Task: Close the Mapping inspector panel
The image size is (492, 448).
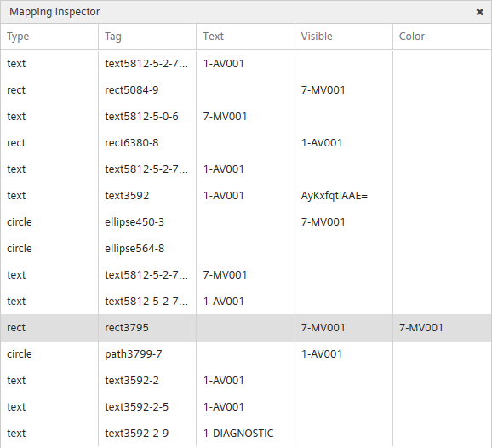Action: (479, 12)
